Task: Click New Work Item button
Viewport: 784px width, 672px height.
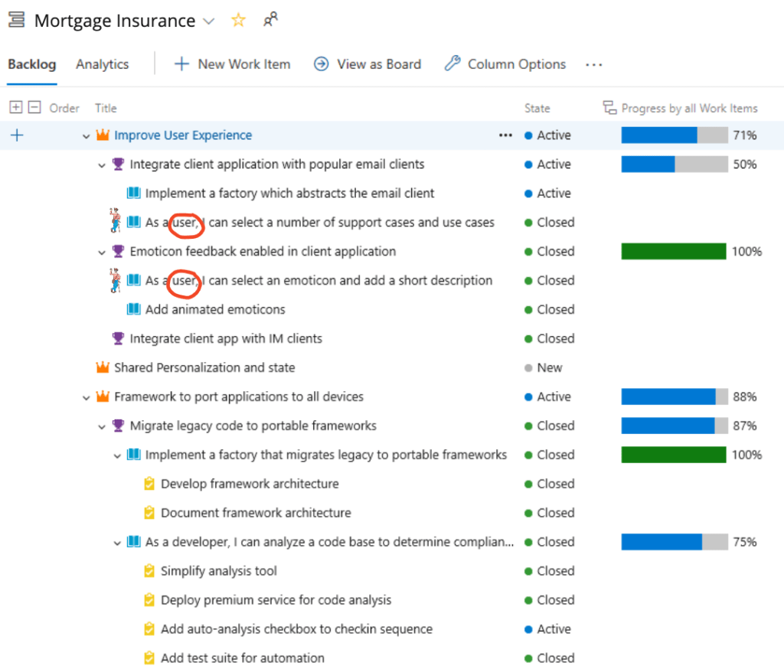Action: tap(233, 64)
